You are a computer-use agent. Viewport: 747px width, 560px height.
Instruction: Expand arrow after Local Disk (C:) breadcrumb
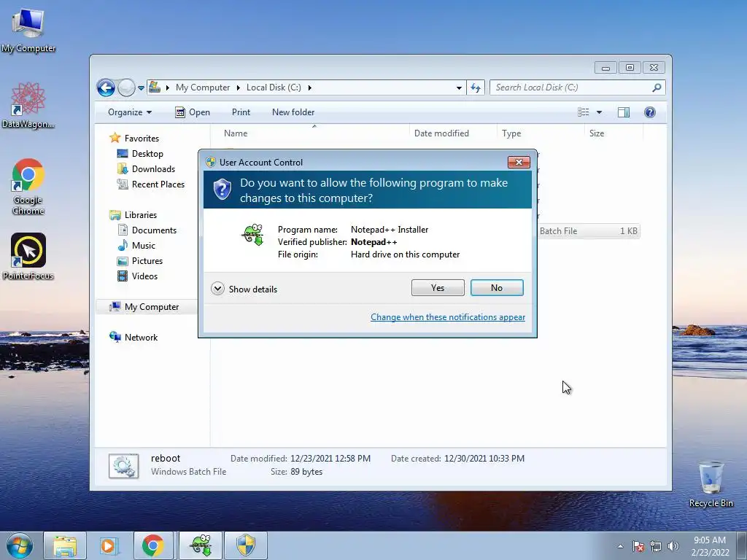point(309,87)
